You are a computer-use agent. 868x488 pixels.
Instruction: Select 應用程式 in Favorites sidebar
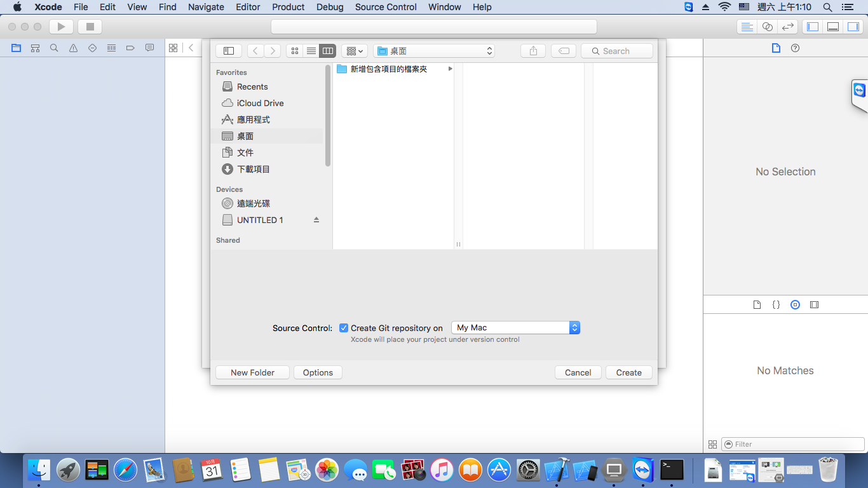(x=266, y=119)
